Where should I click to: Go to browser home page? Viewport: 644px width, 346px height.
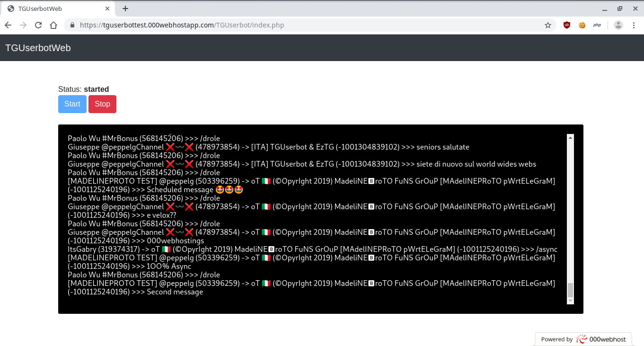tap(53, 25)
